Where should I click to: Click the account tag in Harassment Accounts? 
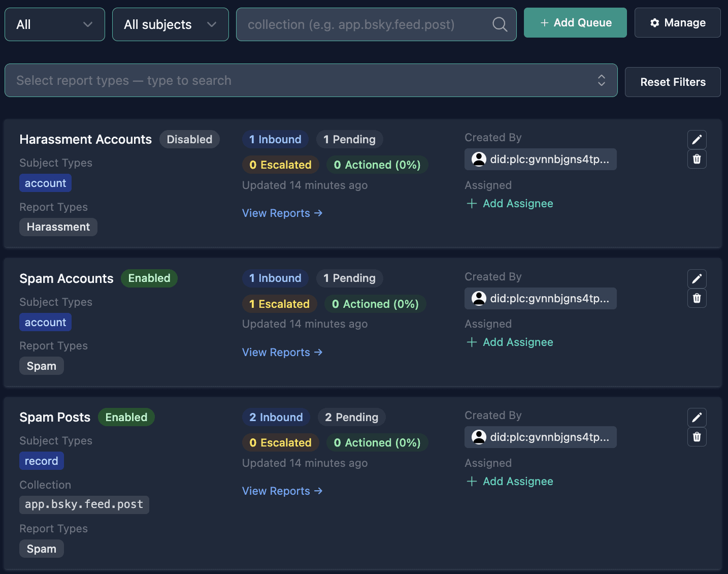45,183
